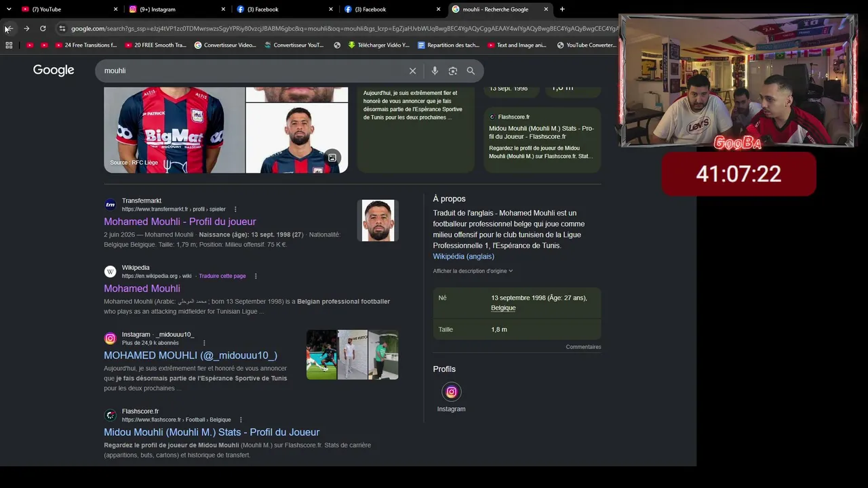The height and width of the screenshot is (488, 868).
Task: Click the 1,8 m height value
Action: click(499, 329)
